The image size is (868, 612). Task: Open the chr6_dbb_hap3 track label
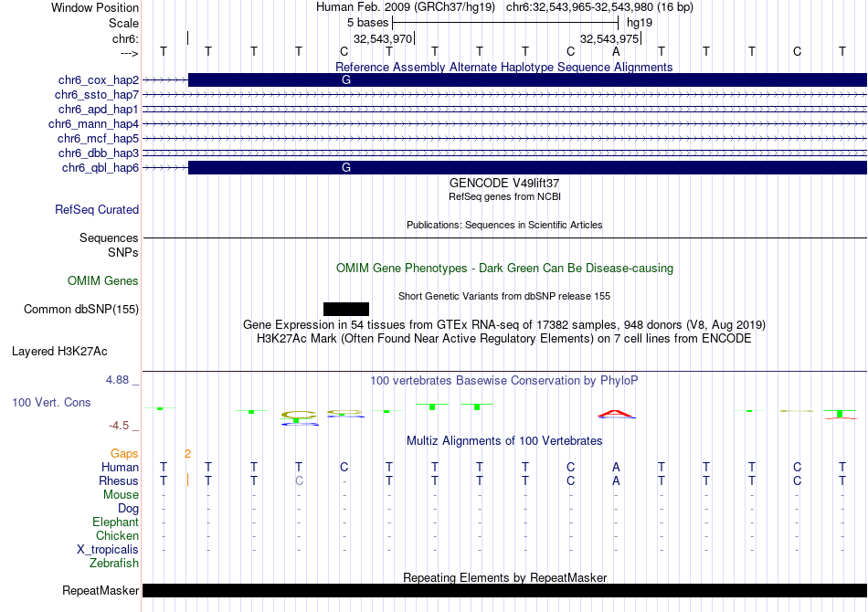pos(99,153)
